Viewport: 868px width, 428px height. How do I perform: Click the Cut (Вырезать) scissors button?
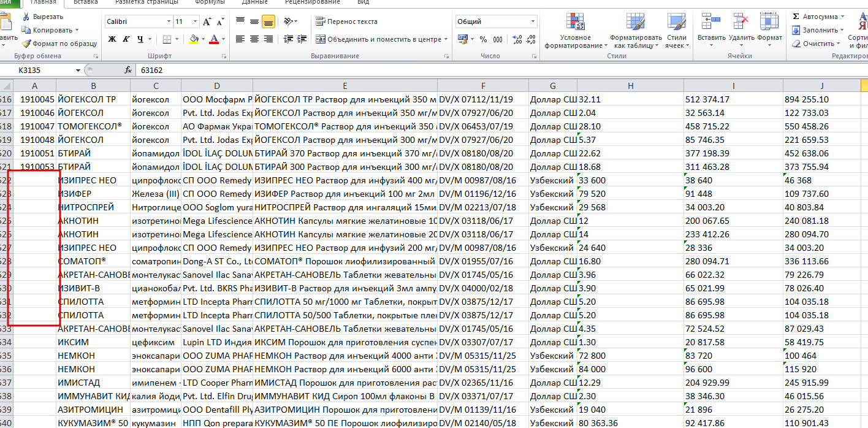(x=42, y=17)
